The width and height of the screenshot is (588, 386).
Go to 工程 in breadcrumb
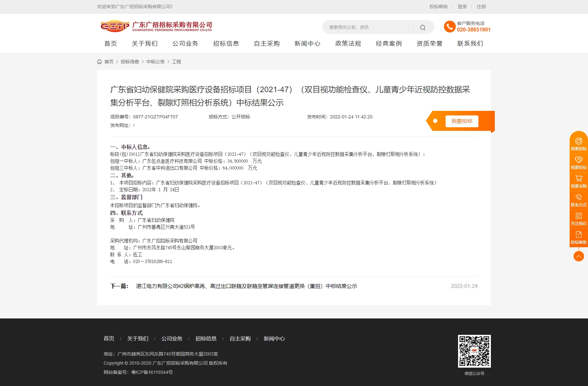(177, 62)
